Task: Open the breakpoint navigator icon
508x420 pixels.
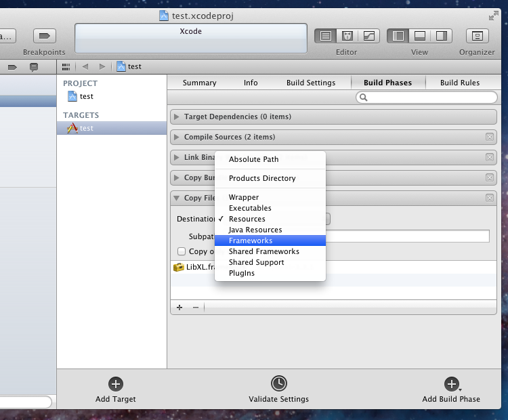Action: tap(12, 67)
